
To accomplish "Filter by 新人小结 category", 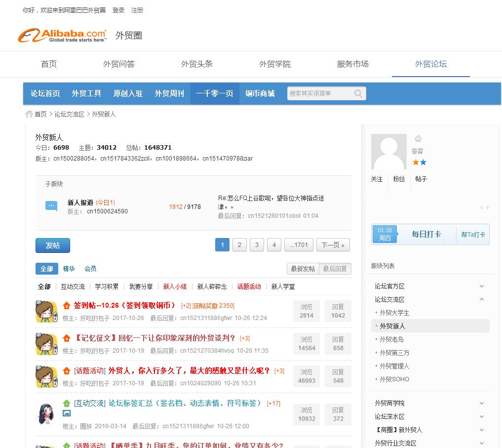I will point(175,286).
